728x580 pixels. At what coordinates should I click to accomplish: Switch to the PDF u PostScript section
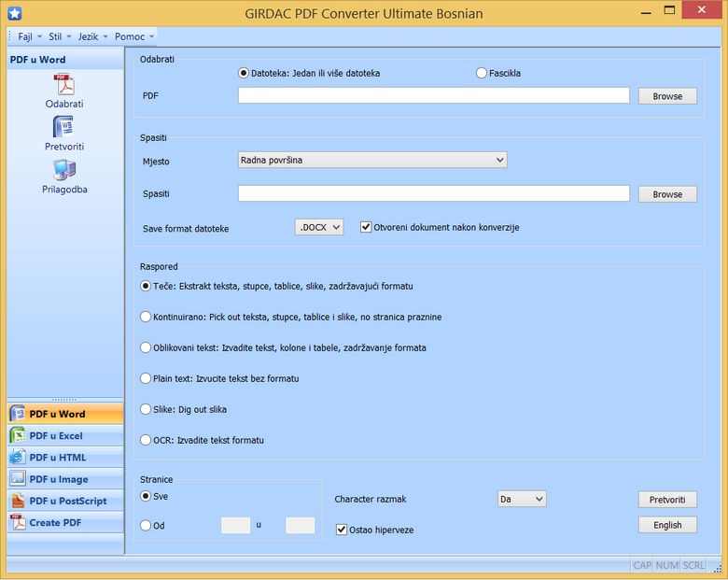pos(65,501)
